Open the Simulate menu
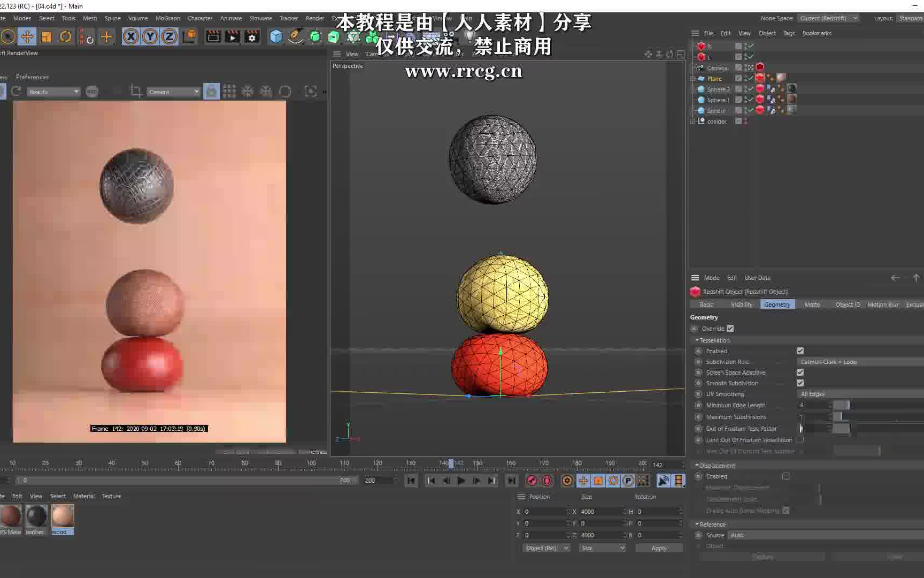The width and height of the screenshot is (924, 578). pos(260,18)
